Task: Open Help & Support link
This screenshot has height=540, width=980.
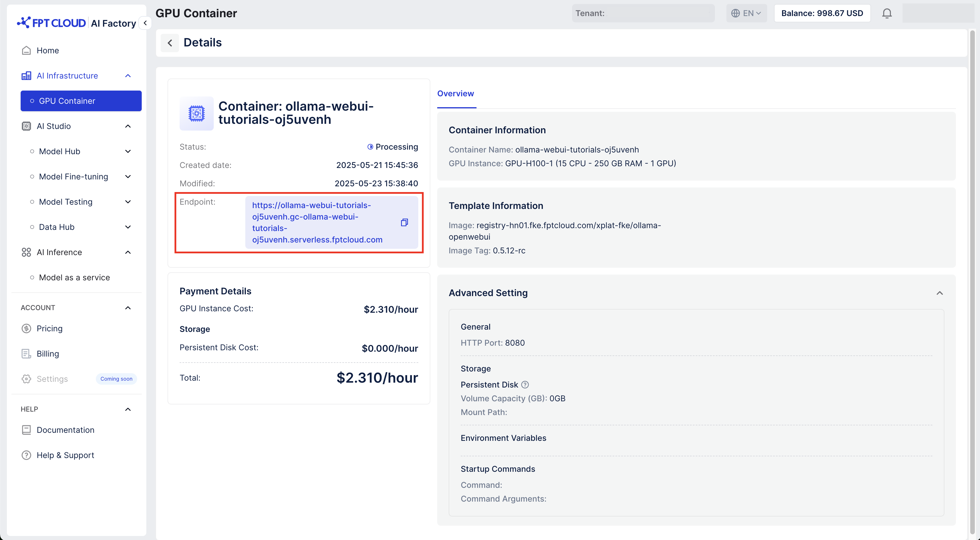Action: (65, 455)
